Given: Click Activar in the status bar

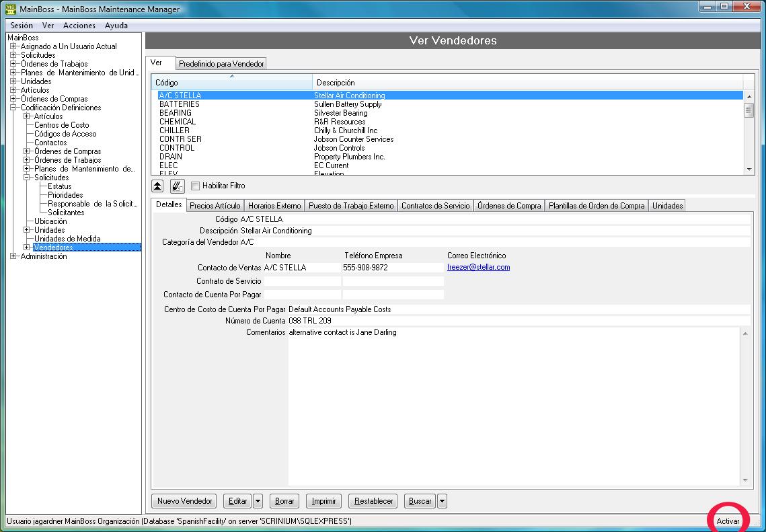Looking at the screenshot, I should [728, 521].
